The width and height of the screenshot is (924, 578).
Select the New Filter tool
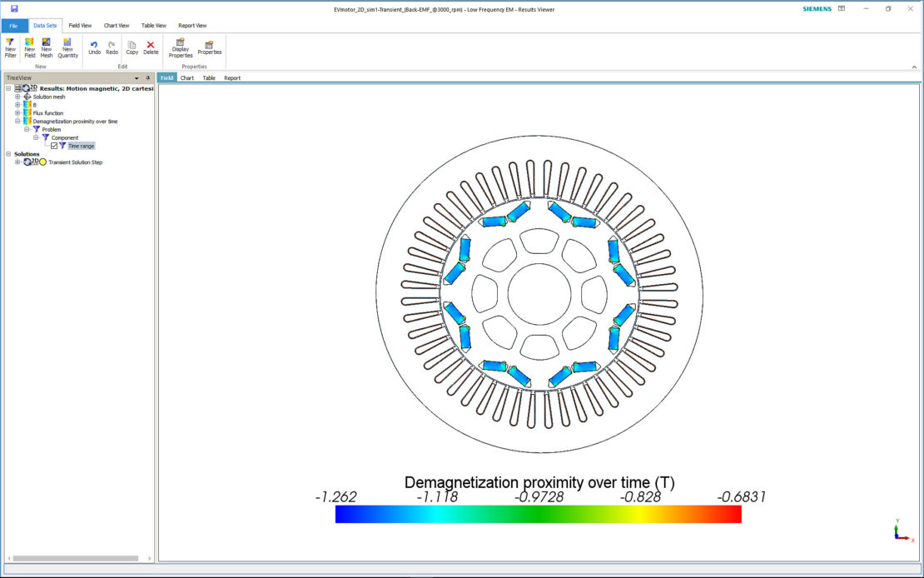pos(10,47)
